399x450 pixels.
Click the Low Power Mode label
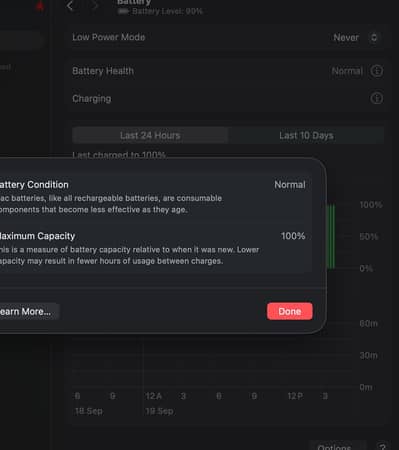(109, 37)
